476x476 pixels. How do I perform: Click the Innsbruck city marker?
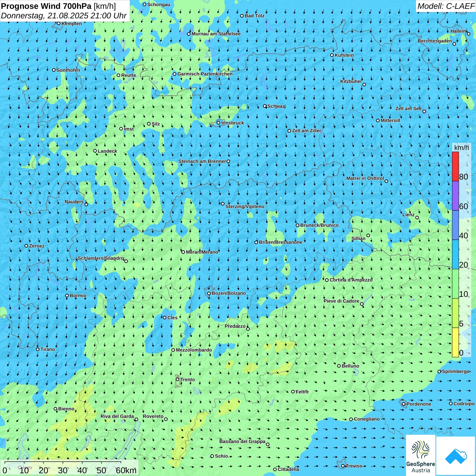click(219, 123)
